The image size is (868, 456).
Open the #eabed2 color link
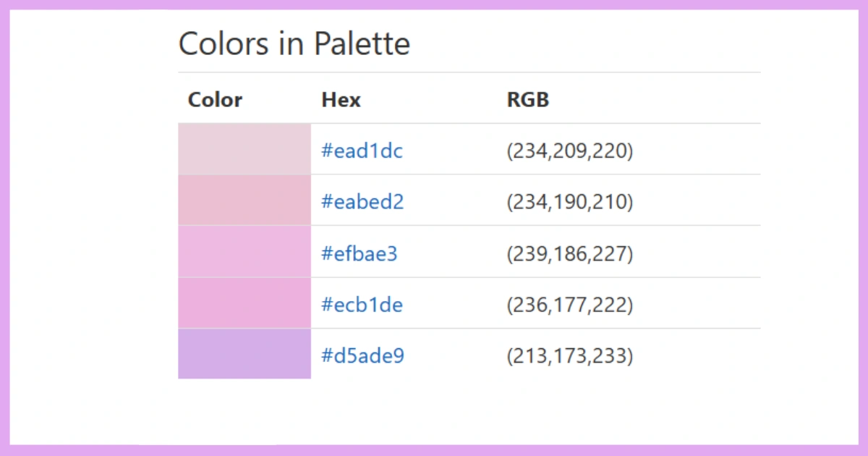coord(362,201)
